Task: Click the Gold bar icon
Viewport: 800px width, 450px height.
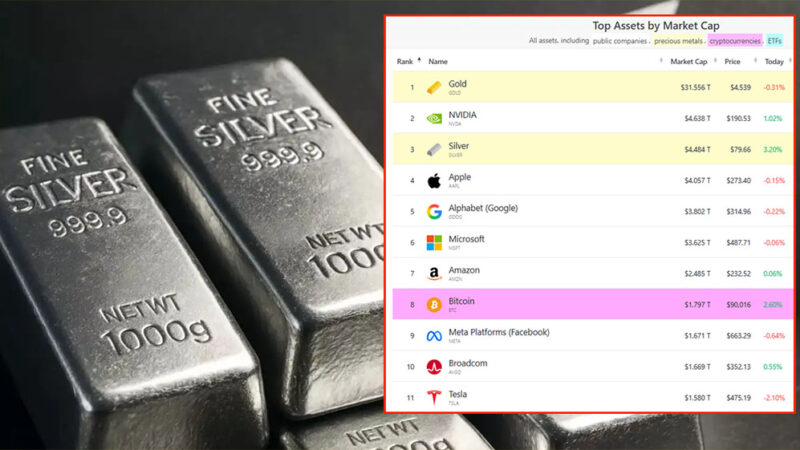Action: [434, 88]
